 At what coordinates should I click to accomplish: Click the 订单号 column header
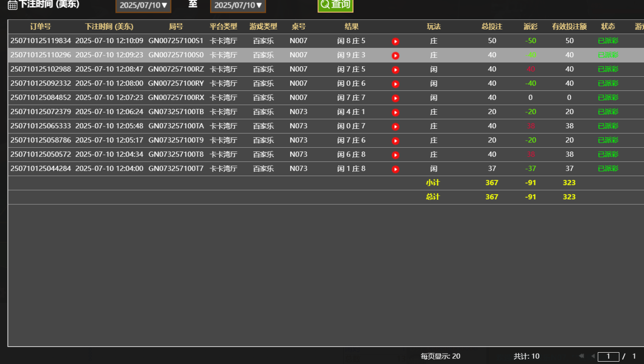tap(40, 27)
